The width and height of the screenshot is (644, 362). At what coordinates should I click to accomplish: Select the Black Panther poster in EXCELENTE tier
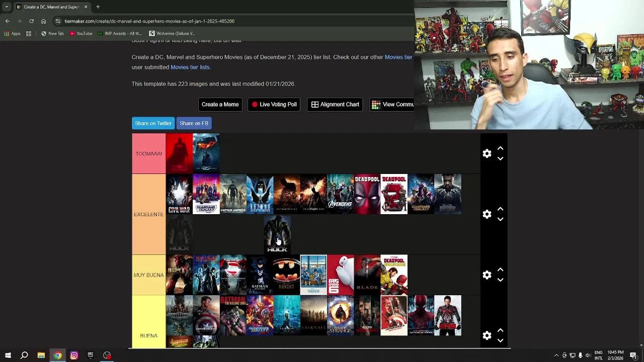click(x=447, y=194)
